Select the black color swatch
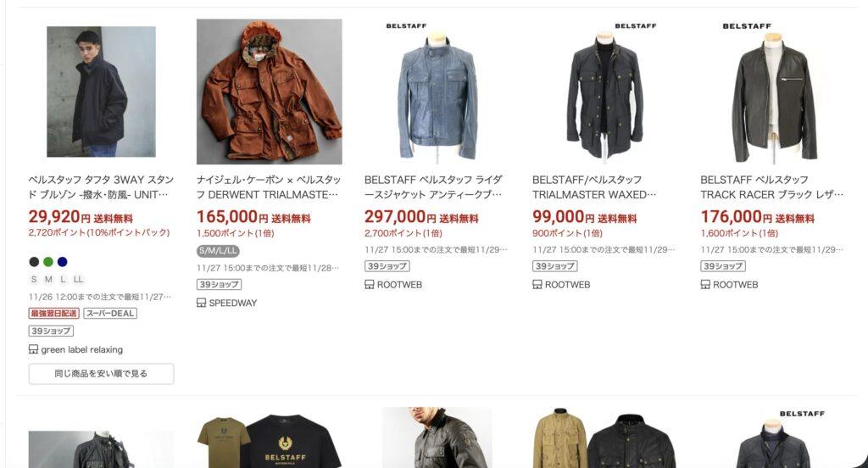This screenshot has width=868, height=468. [34, 262]
